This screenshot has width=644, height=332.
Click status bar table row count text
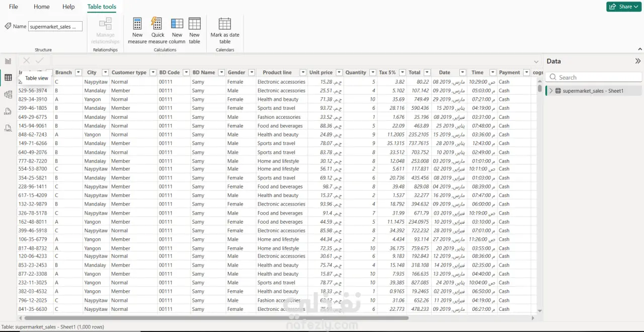point(52,327)
